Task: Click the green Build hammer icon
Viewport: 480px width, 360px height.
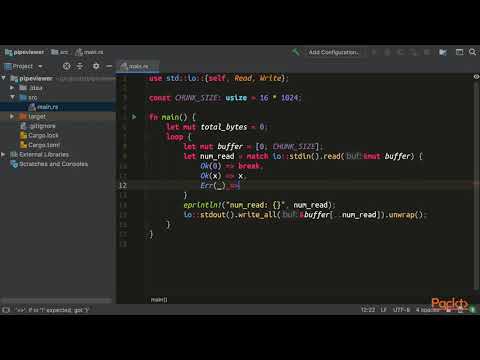Action: pos(295,52)
